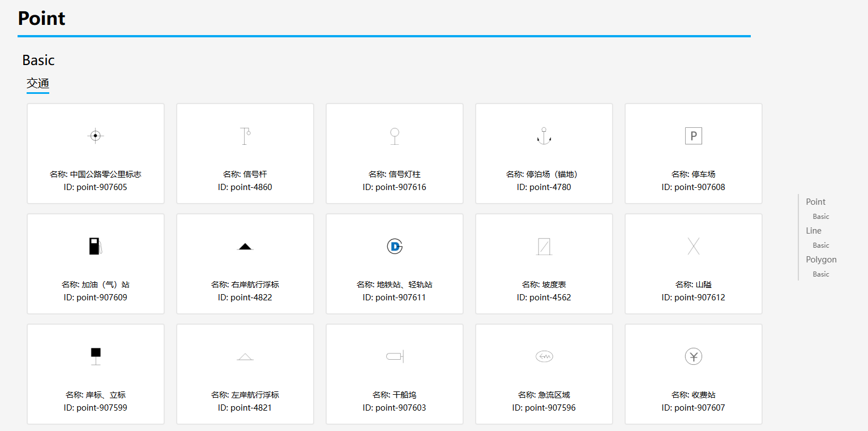Select the text 名称: 信号灯柱

click(395, 174)
